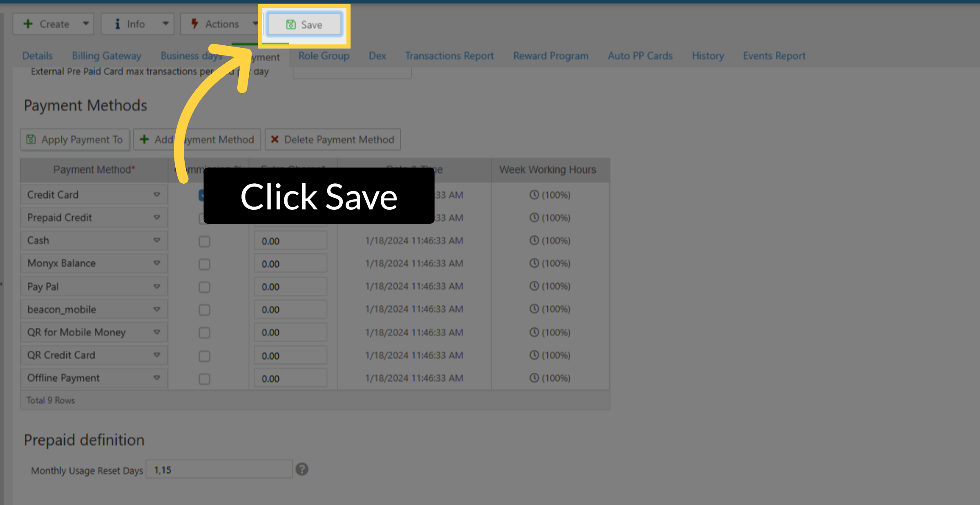
Task: Toggle the Monyx Balance row checkbox
Action: (x=204, y=264)
